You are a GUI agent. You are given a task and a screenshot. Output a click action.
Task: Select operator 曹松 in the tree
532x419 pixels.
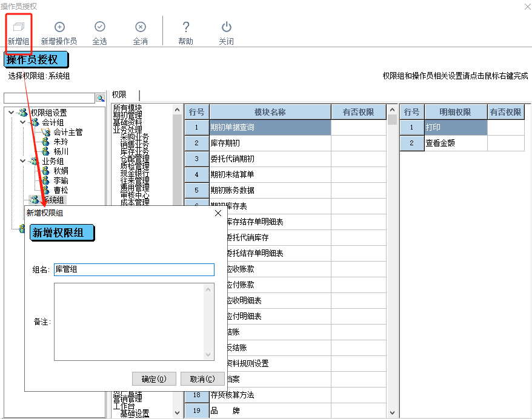point(61,190)
